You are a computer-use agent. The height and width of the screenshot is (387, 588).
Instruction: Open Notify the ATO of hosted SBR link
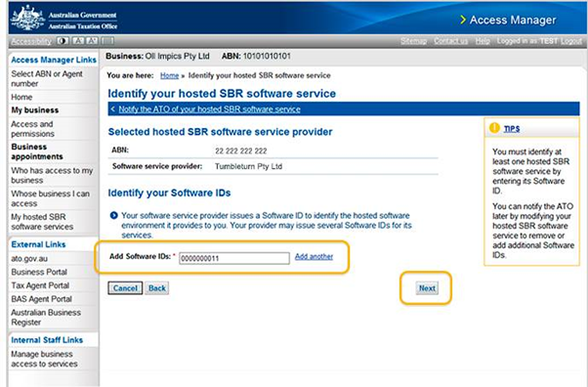(209, 109)
